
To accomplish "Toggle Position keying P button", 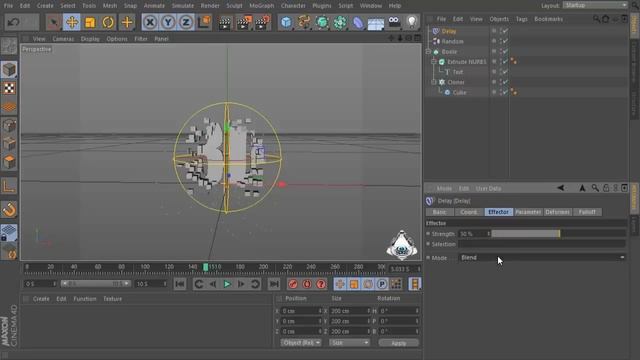I will [x=382, y=284].
